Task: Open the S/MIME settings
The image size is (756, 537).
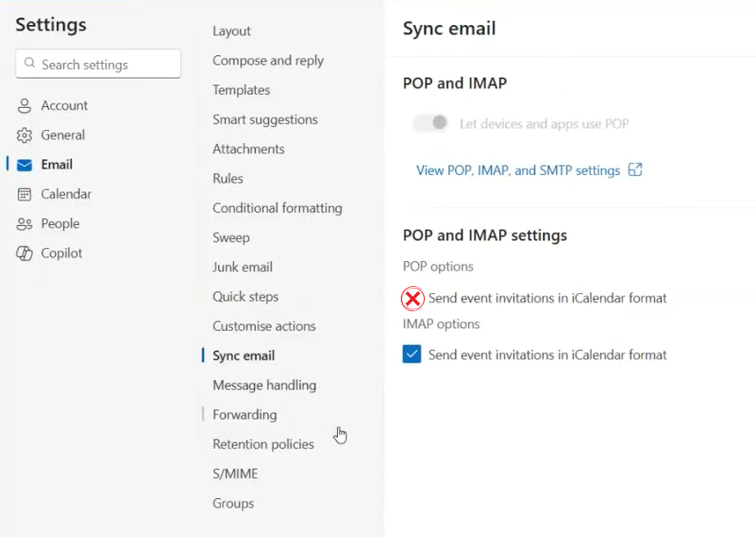Action: 235,473
